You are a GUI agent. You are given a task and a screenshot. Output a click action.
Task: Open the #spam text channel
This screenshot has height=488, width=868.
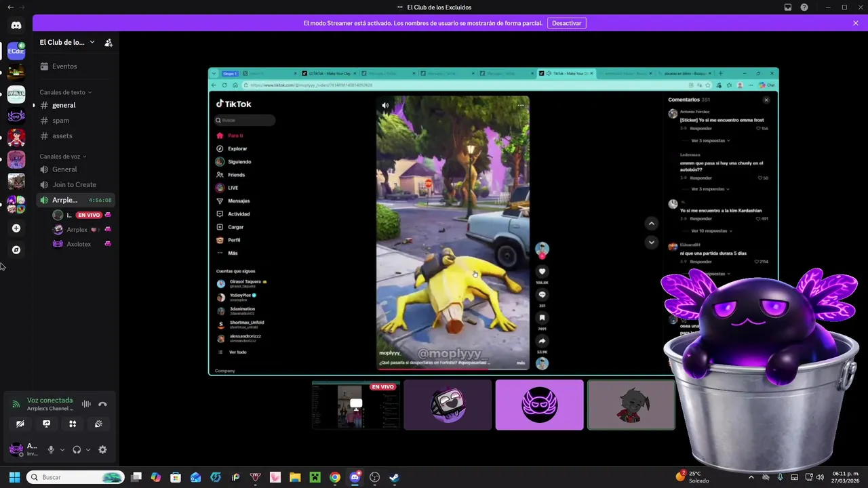tap(76, 121)
